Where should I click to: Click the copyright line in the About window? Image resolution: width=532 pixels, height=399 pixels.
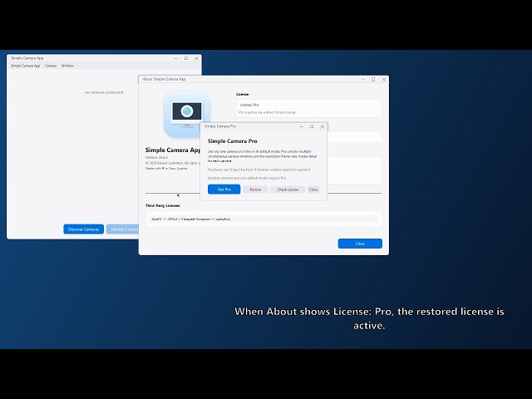tap(172, 163)
